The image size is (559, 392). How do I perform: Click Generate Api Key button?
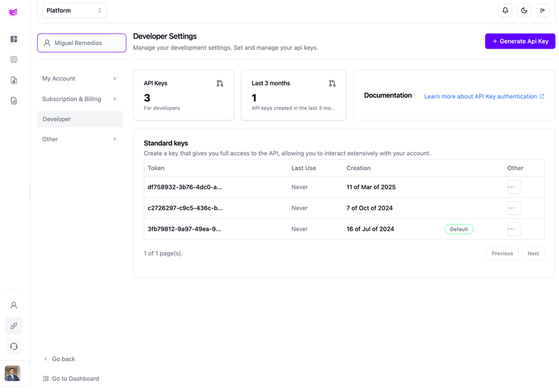coord(520,41)
